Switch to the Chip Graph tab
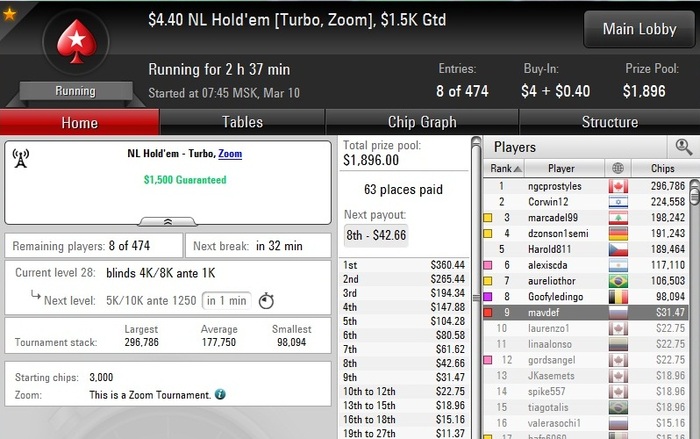This screenshot has width=700, height=439. 422,122
